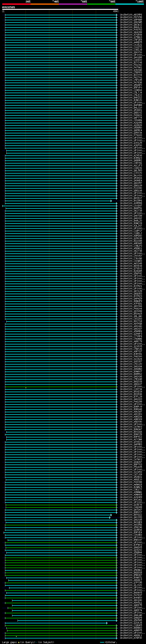
Task: Select the UniRef100_A0MPR8 label
Action: 131,203
